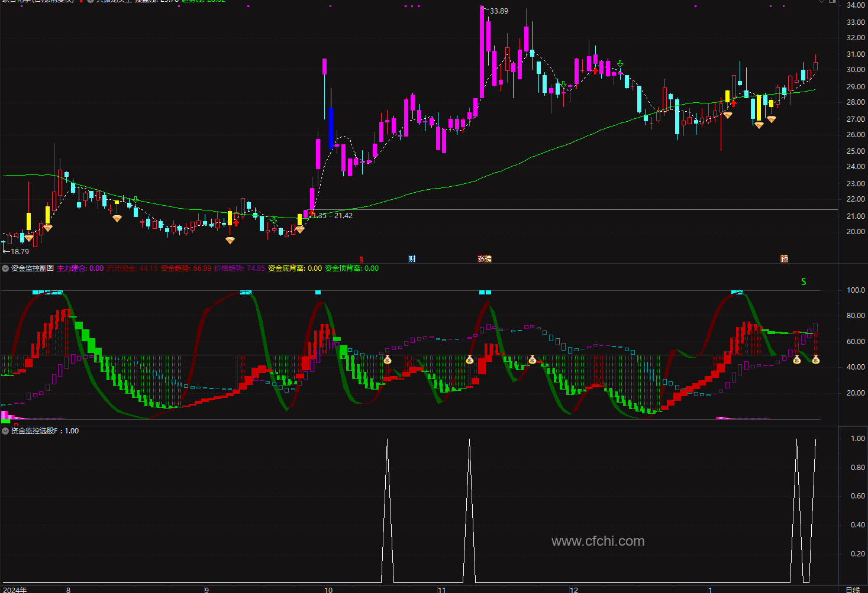Collapse the 资金监控副图 indicator panel arrow
Viewport: 868px width, 593px height.
(x=5, y=268)
